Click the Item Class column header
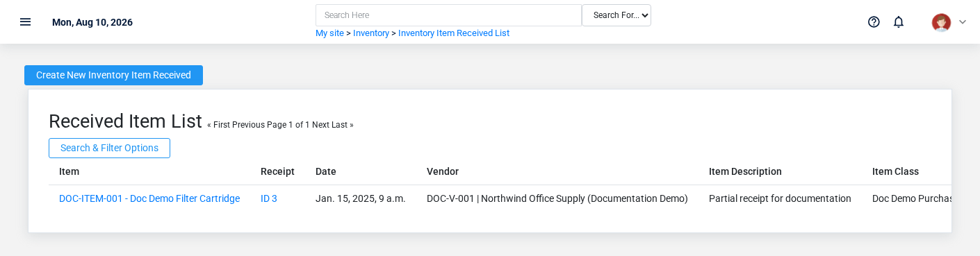 (x=895, y=171)
